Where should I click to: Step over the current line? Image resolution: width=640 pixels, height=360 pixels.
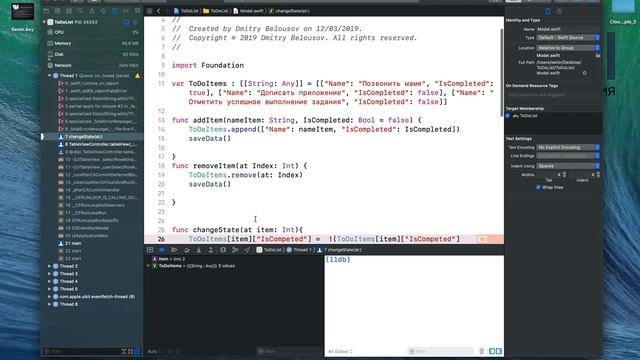click(x=187, y=250)
